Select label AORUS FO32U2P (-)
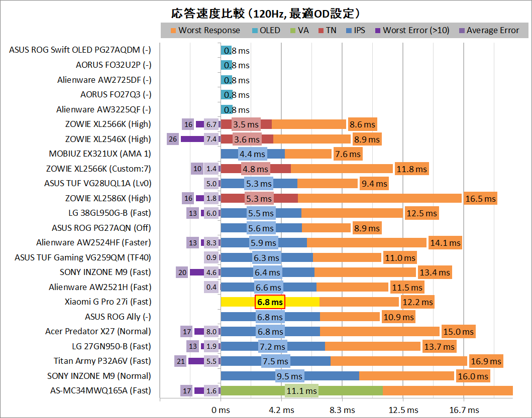Screen dimensions: 532x418 114,65
